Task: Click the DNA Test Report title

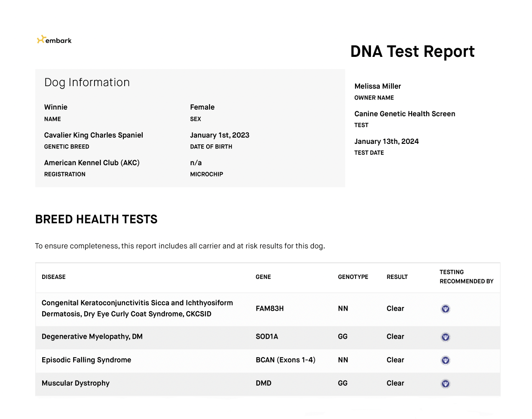Action: point(412,51)
